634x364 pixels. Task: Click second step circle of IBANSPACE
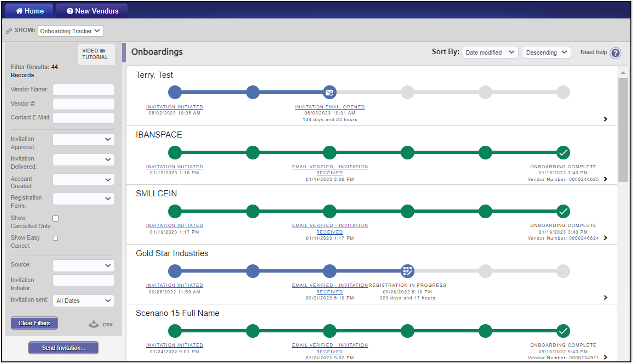pyautogui.click(x=253, y=153)
